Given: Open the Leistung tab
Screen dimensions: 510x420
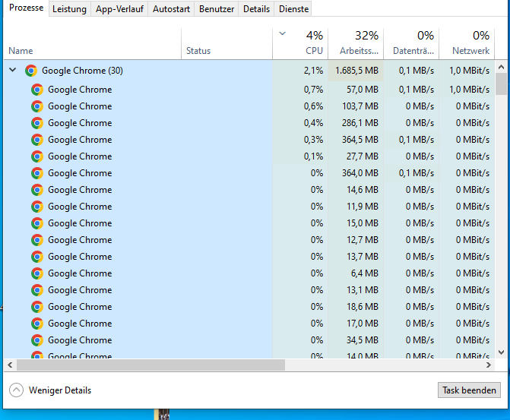Looking at the screenshot, I should tap(69, 9).
